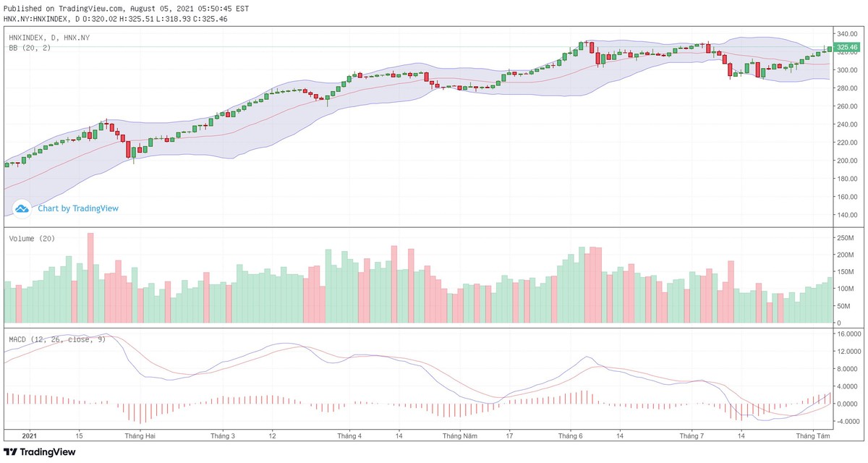The width and height of the screenshot is (868, 463).
Task: Select the HNXINDEX, D, HNX.NY symbol legend
Action: (x=49, y=37)
